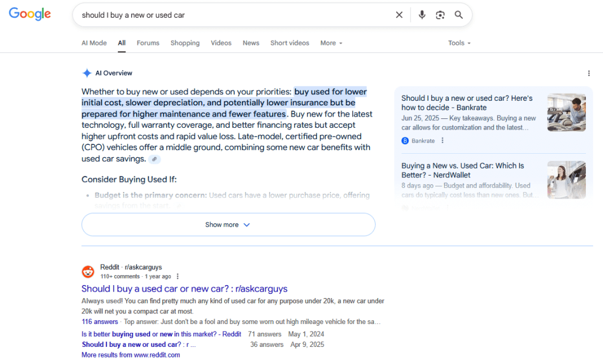Expand AI Overview with Show more
The height and width of the screenshot is (364, 603).
tap(228, 225)
